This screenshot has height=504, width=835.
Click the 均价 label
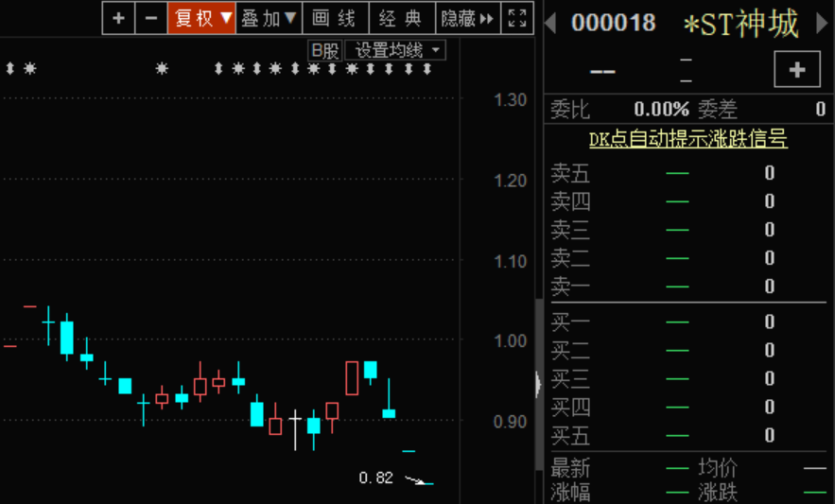(718, 468)
